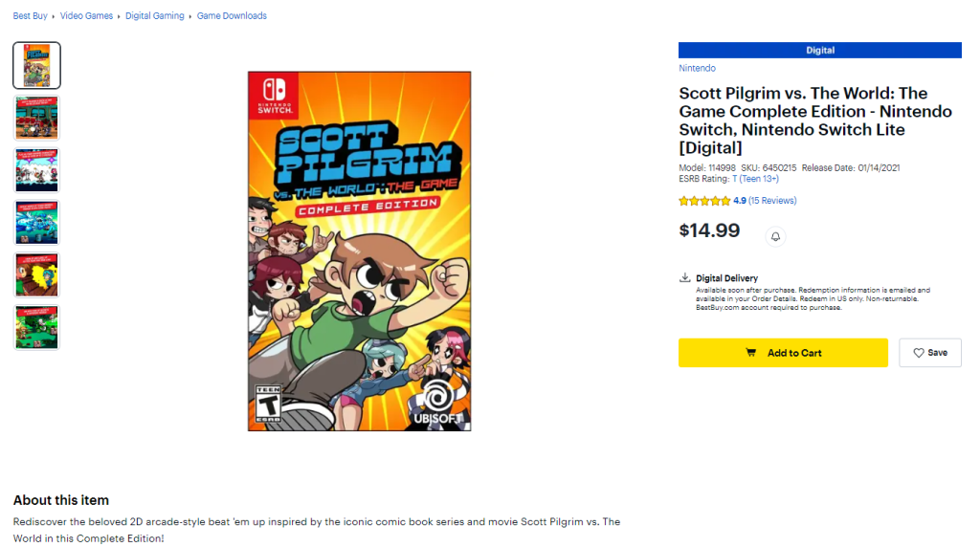Click the cart icon in Add to Cart
The height and width of the screenshot is (547, 980).
(x=751, y=353)
